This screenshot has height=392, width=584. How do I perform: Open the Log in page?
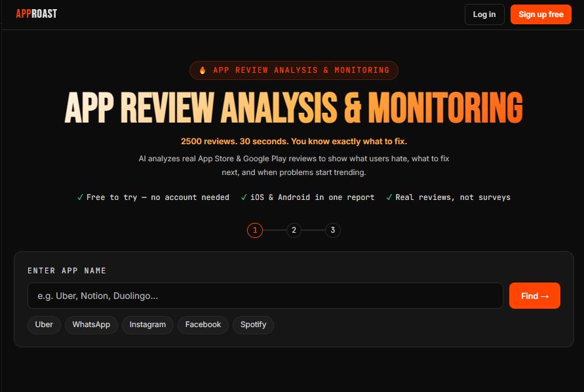[484, 14]
